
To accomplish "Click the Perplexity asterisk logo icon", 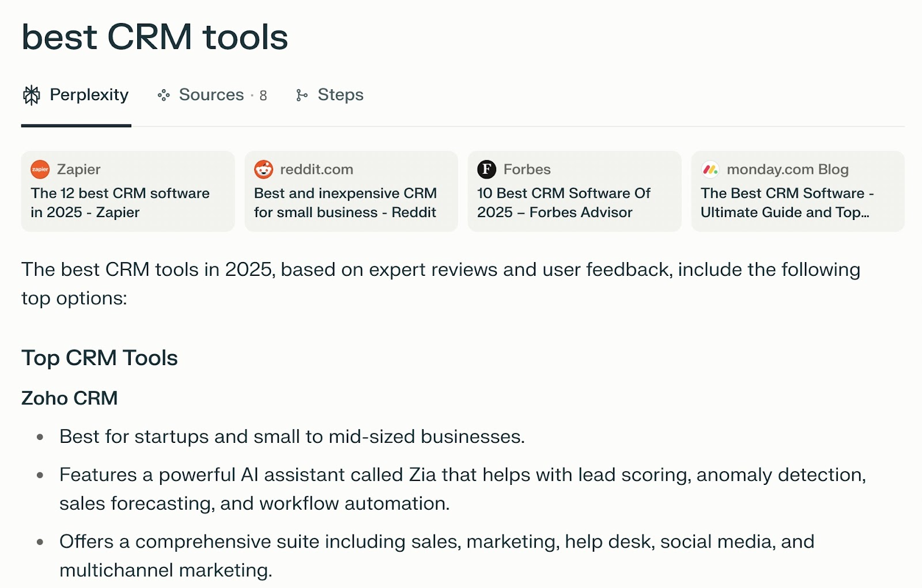I will (31, 94).
